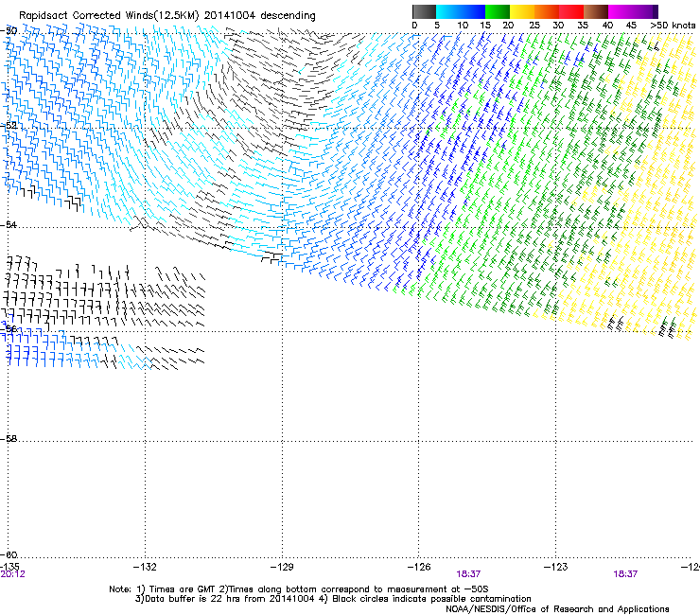The height and width of the screenshot is (615, 700).
Task: Click the longitude label '-129'
Action: pos(282,567)
